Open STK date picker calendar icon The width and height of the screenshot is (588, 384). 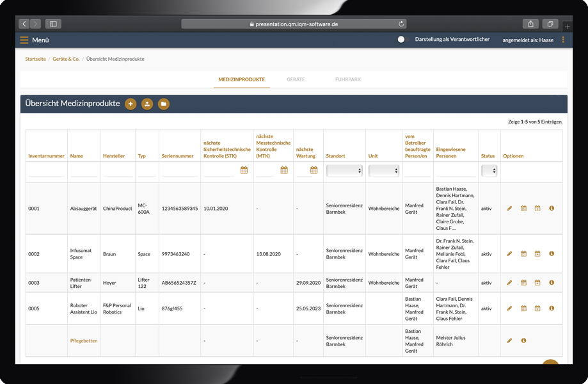(244, 170)
